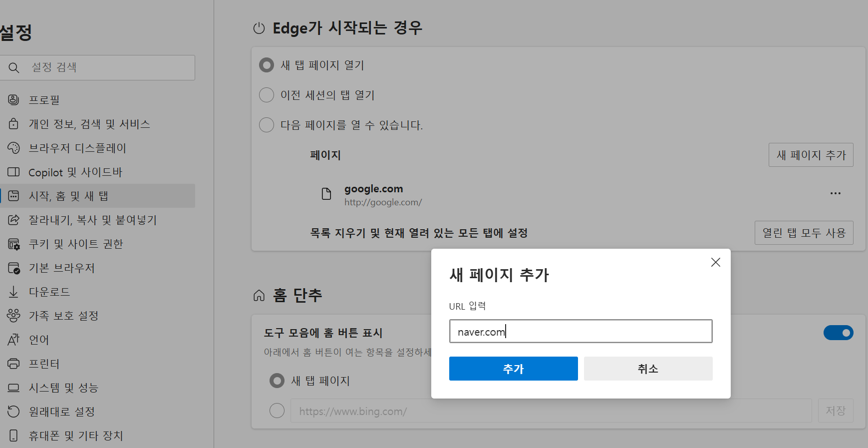The image size is (868, 448).
Task: Open Copilot 및 사이드바 settings
Action: tap(97, 172)
